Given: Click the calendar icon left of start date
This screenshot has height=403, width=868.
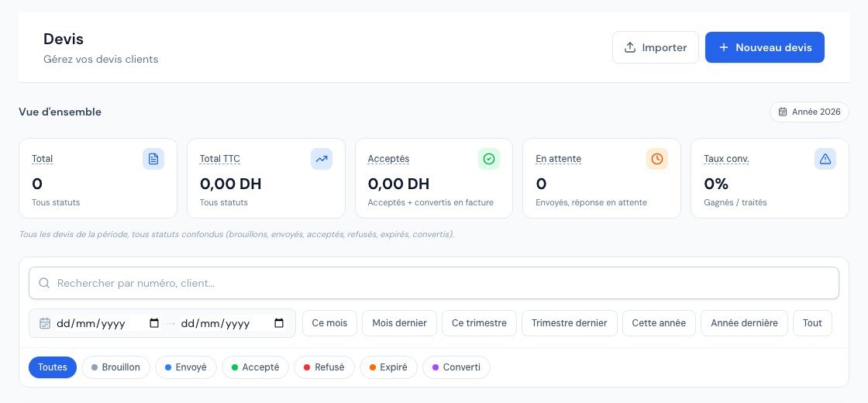Looking at the screenshot, I should point(45,323).
